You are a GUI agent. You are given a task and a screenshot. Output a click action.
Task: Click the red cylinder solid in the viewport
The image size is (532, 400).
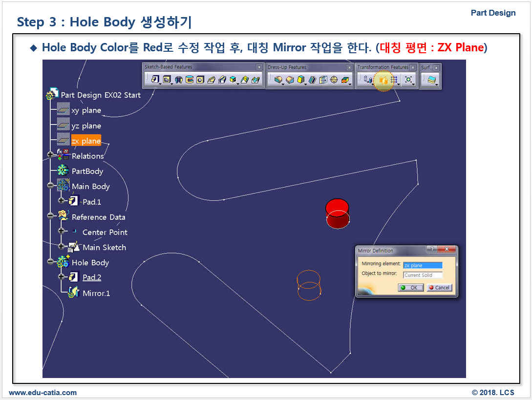tap(337, 215)
